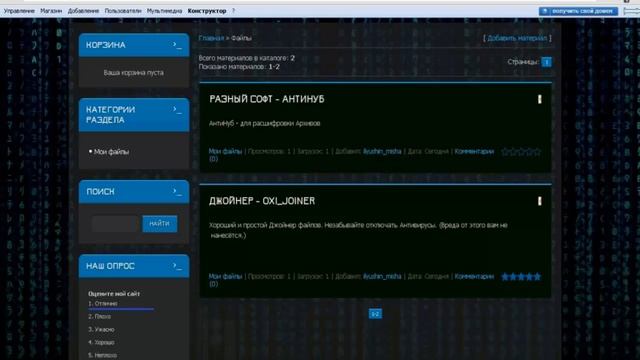This screenshot has height=360, width=640.
Task: Open Комментарии for the OXI_JOINER entry
Action: pos(474,276)
